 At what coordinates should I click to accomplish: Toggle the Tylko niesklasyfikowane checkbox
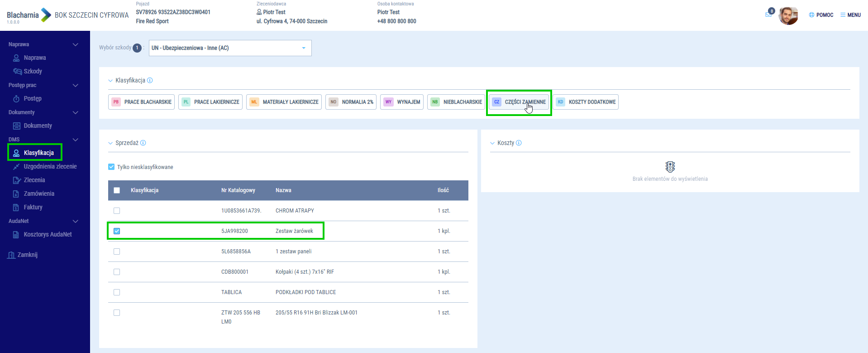[111, 167]
